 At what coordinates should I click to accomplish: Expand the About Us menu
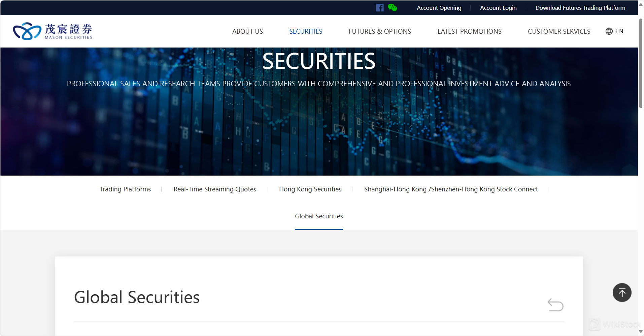(x=247, y=31)
